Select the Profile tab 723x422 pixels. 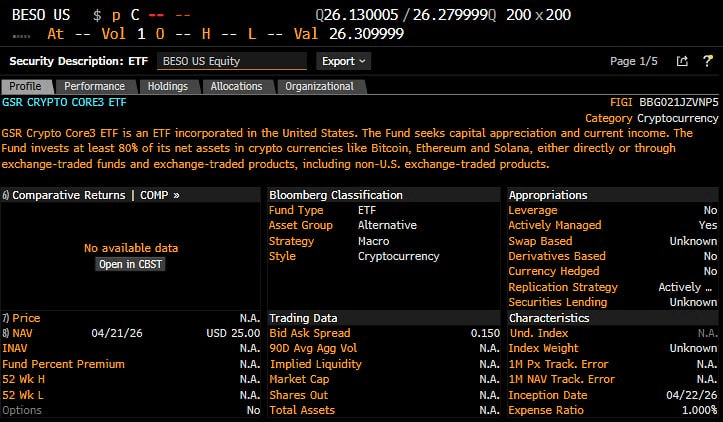click(x=25, y=87)
